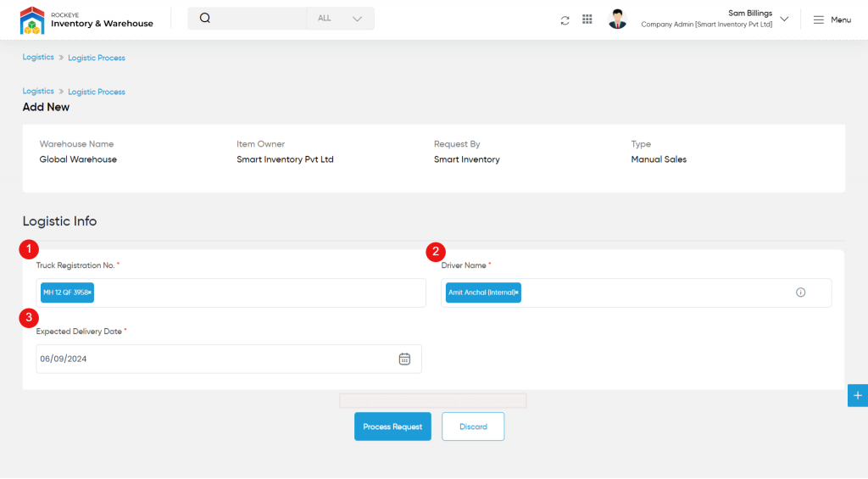Remove the MH 12 QF 3958 truck tag
Viewport: 868px width, 479px height.
click(92, 293)
